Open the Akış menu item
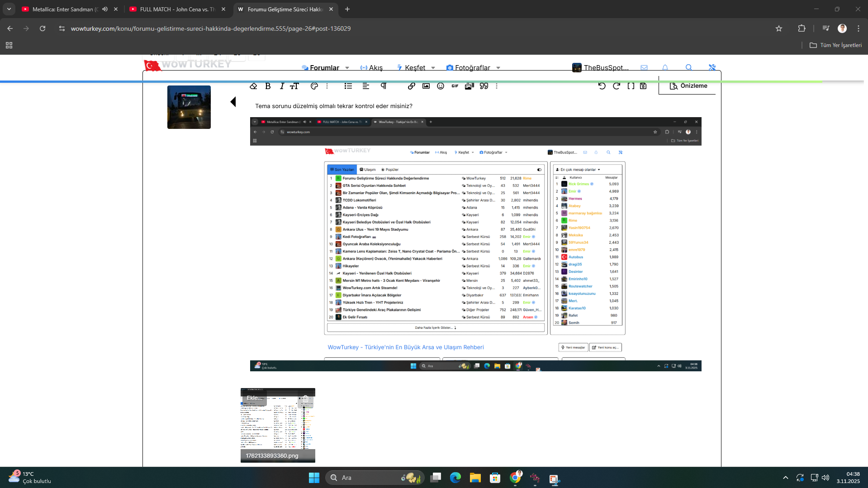 click(371, 68)
